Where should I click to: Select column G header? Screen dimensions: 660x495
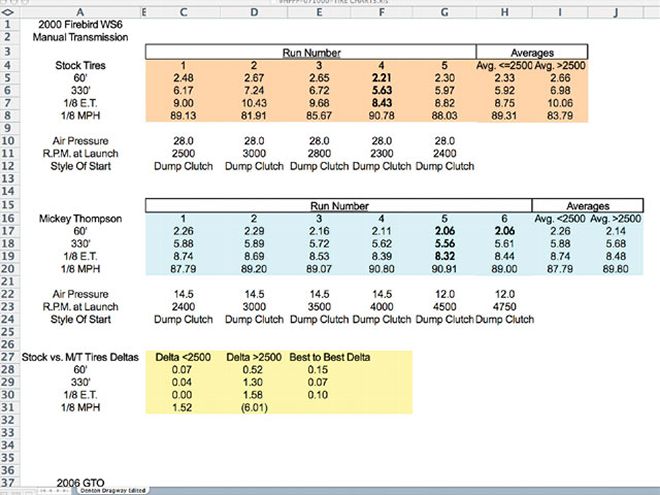click(x=444, y=13)
